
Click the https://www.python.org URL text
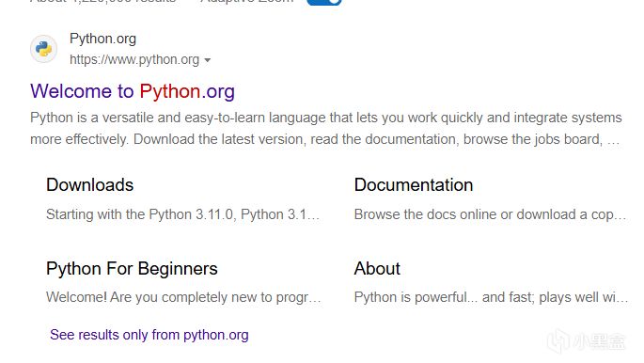pyautogui.click(x=134, y=60)
